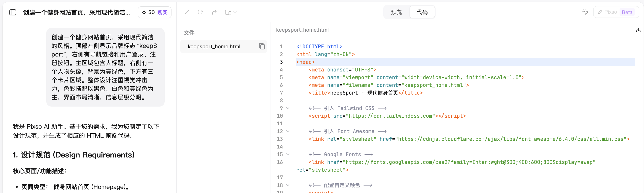This screenshot has width=644, height=193.
Task: Collapse the code fold at line 9
Action: click(x=288, y=108)
